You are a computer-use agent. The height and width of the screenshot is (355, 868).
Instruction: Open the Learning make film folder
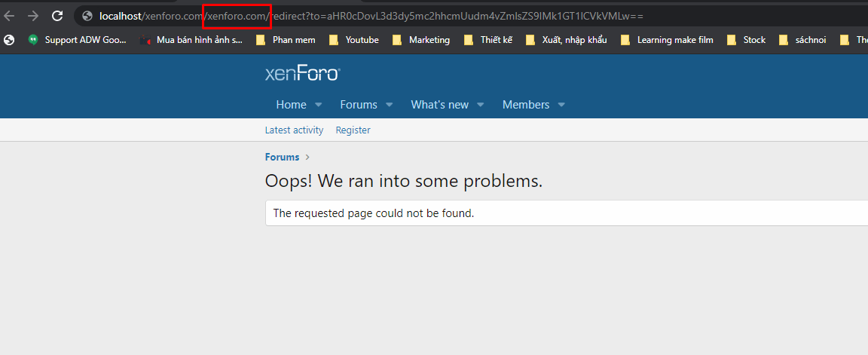pos(667,40)
